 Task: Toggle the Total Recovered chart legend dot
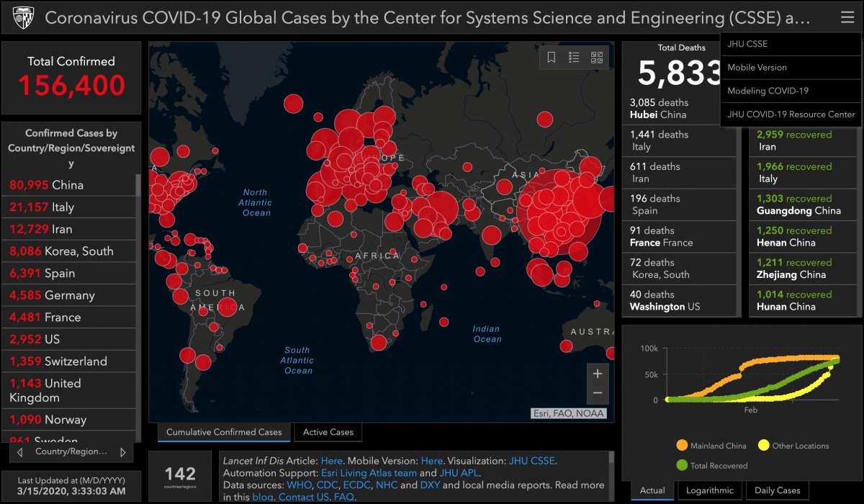pos(681,465)
